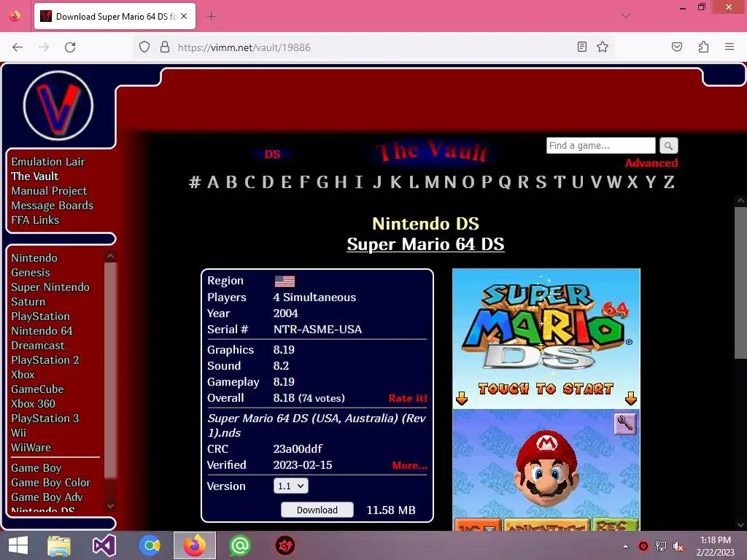Click the More... link
This screenshot has height=560, width=747.
click(410, 465)
